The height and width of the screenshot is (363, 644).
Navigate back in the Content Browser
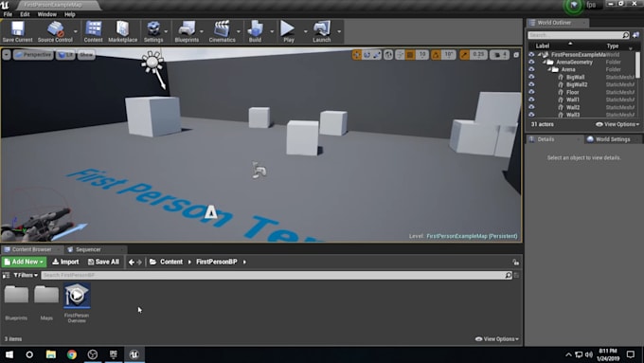tap(132, 262)
